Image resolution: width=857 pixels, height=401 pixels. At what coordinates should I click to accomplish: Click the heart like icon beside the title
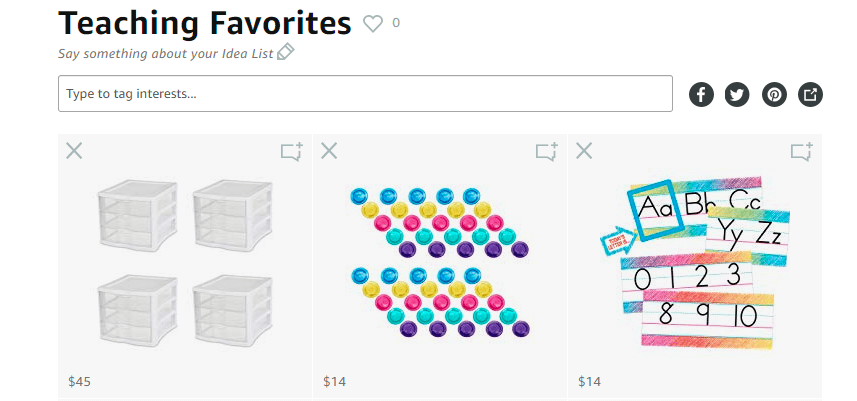point(373,23)
